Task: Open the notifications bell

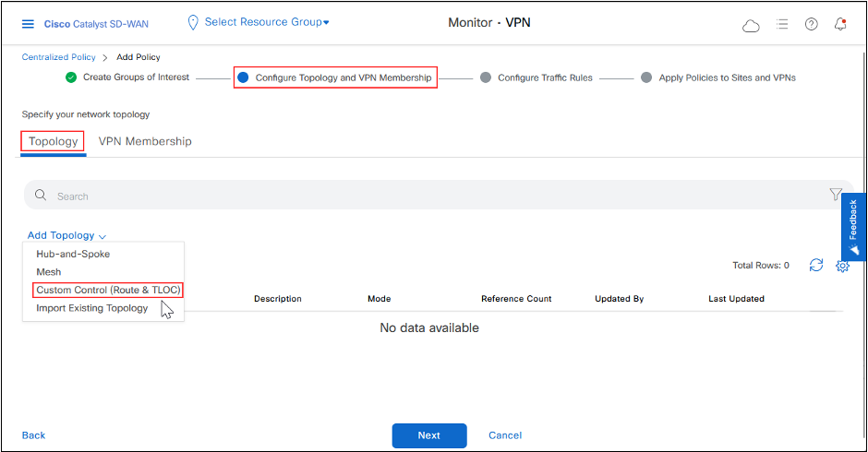Action: (840, 24)
